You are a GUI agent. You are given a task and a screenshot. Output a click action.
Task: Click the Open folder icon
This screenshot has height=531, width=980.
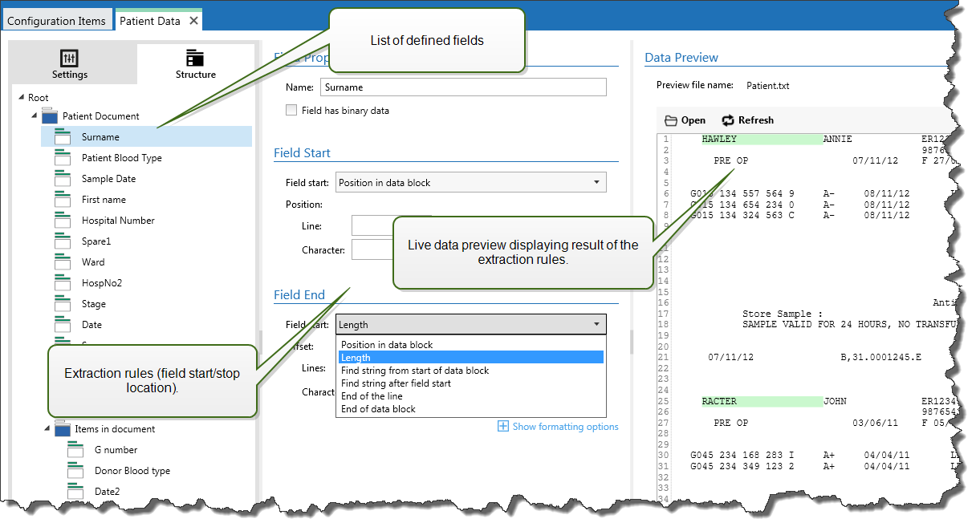tap(671, 120)
